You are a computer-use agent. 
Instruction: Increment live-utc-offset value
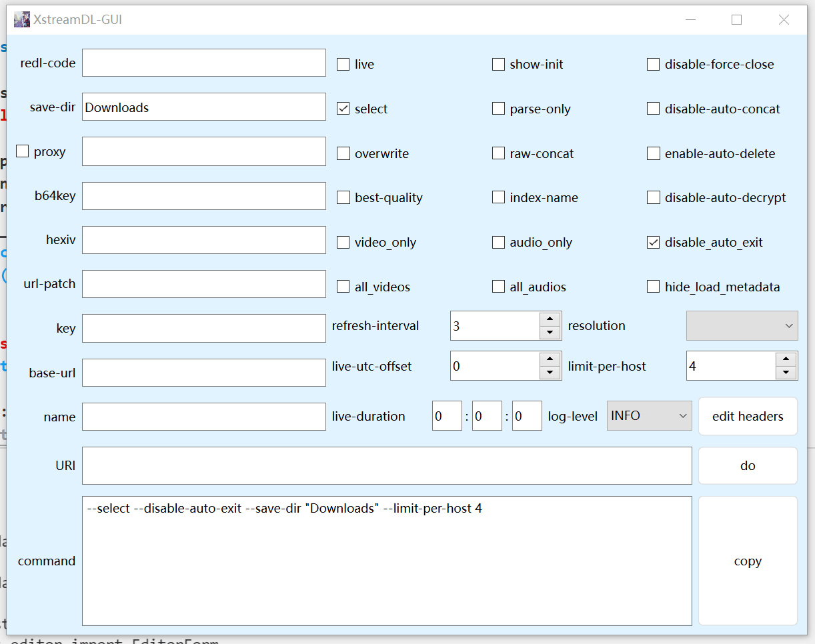550,359
